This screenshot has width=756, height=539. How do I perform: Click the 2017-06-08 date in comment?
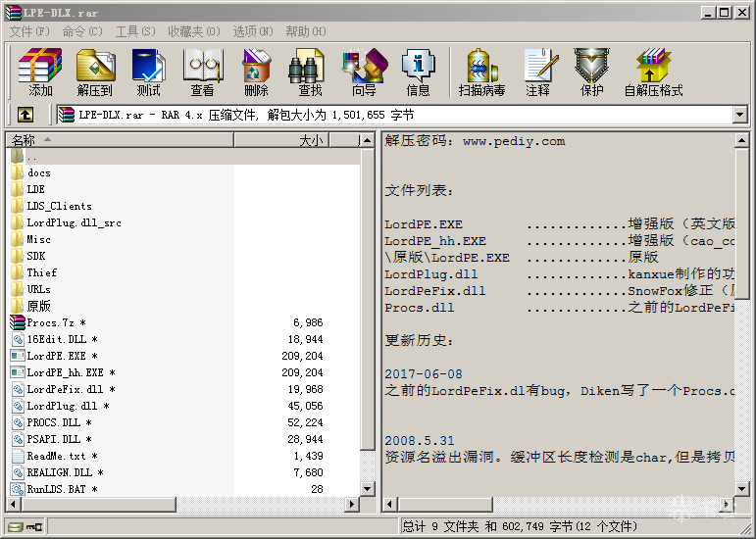[x=424, y=374]
